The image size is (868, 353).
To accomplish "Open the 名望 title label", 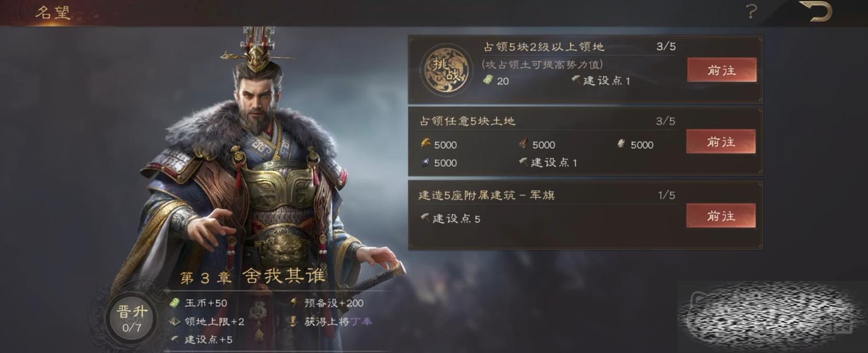I will point(53,12).
